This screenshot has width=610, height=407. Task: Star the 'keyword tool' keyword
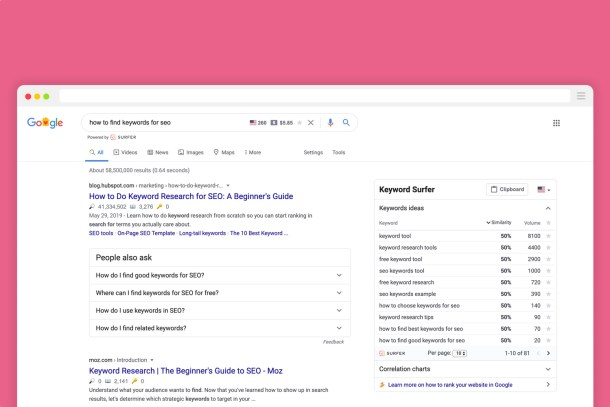(x=549, y=236)
